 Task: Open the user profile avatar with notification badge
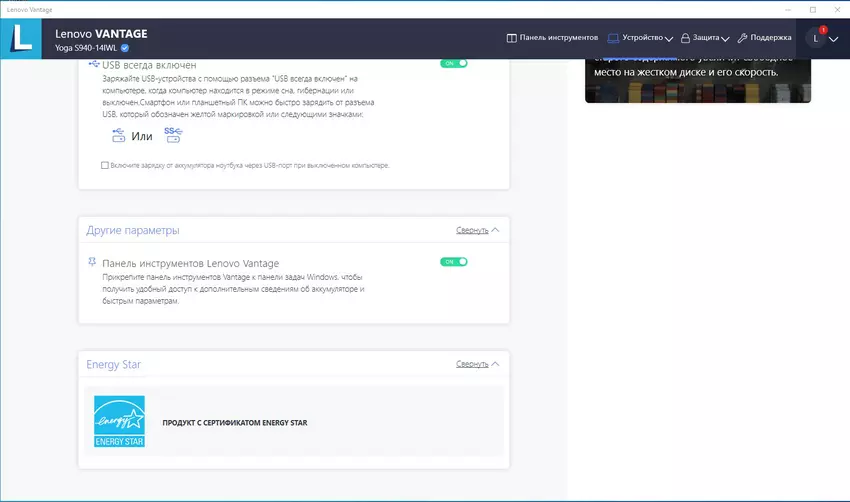click(817, 37)
